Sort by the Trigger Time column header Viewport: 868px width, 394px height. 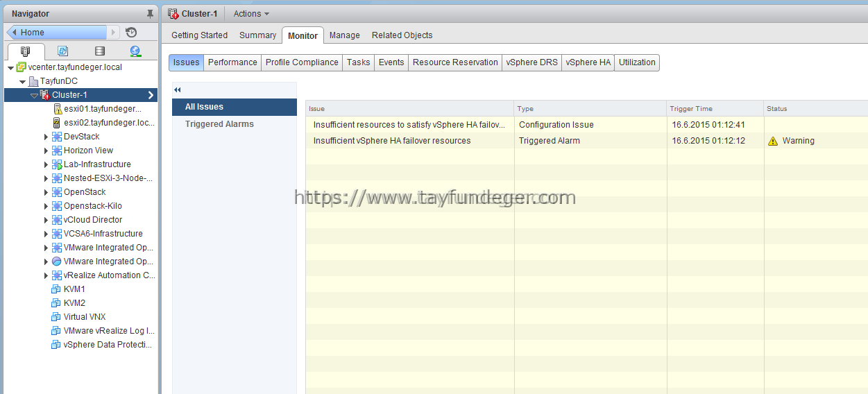click(715, 108)
